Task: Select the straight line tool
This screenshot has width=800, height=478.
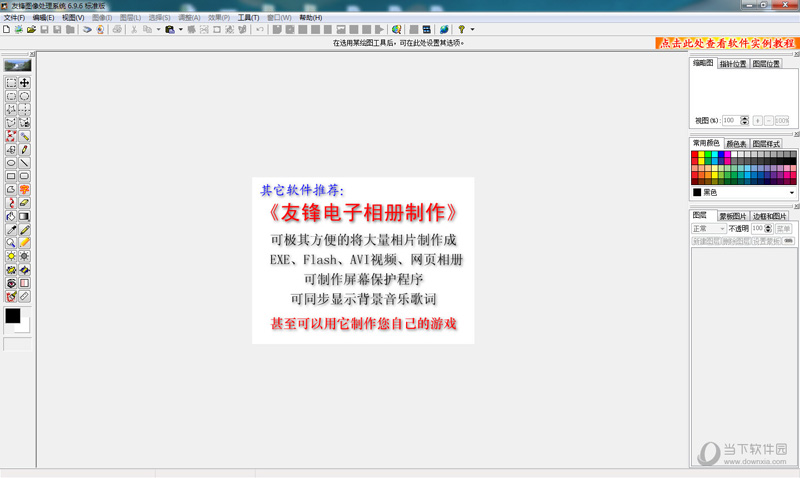Action: tap(24, 163)
